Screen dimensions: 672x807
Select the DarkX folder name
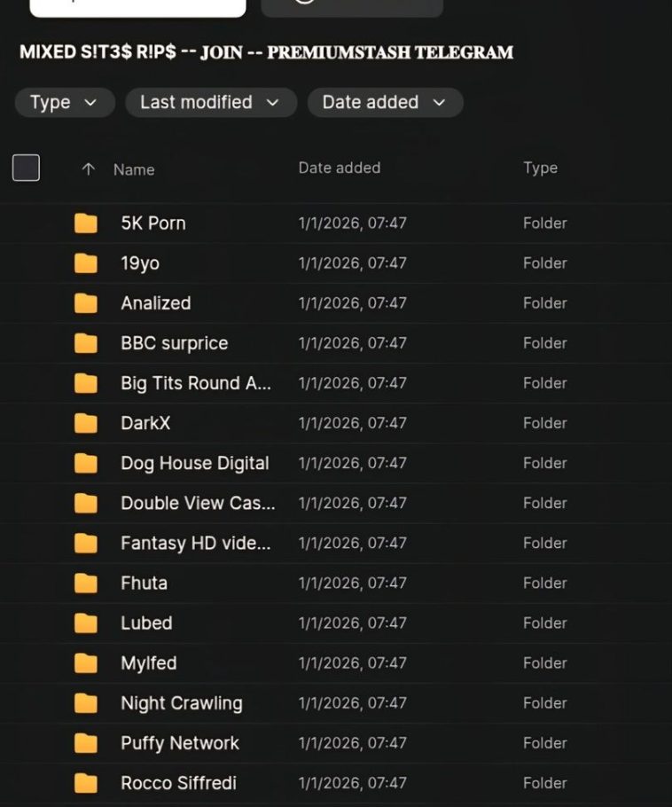click(x=145, y=423)
